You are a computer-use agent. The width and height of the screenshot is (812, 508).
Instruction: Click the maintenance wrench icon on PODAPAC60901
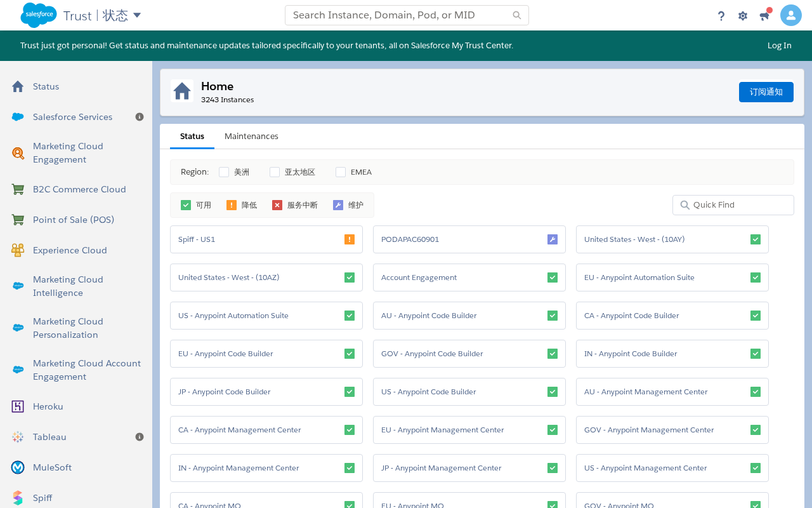pos(553,239)
